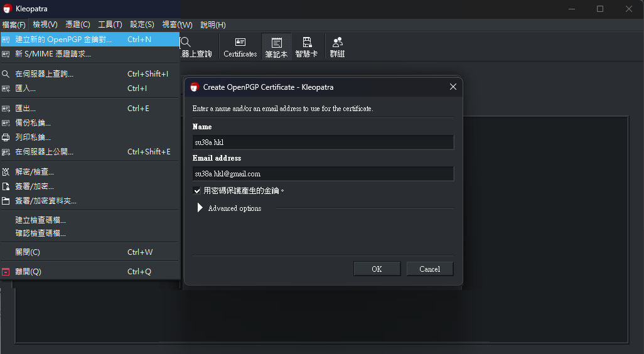
Task: Click the folder icon beside 簽署/加密資料夾
Action: [6, 201]
